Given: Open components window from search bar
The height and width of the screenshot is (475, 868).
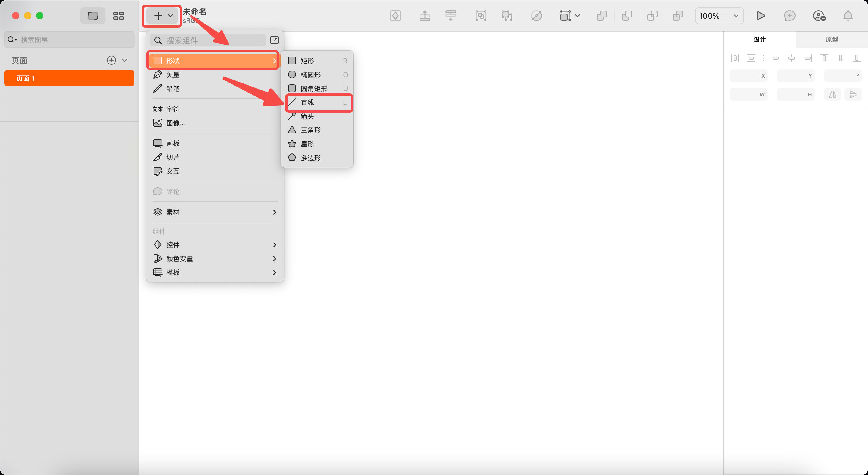Looking at the screenshot, I should 275,40.
